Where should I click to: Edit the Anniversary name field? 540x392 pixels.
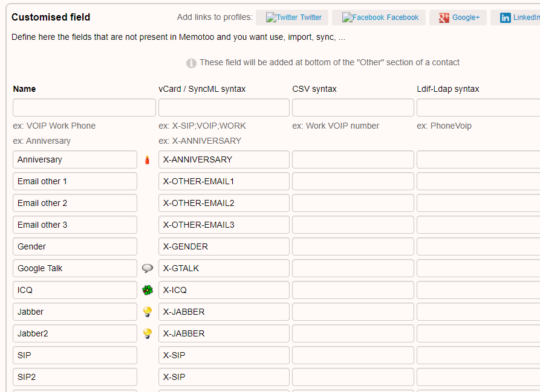click(75, 159)
